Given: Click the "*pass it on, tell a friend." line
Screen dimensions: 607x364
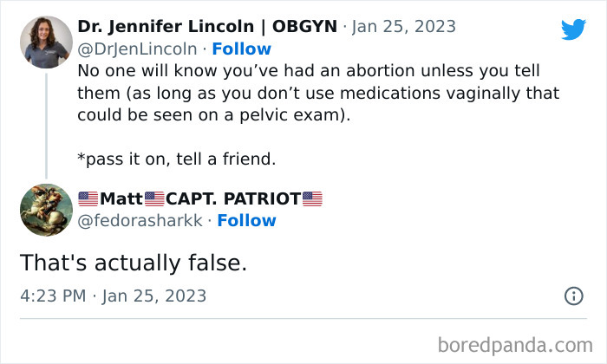Looking at the screenshot, I should [x=188, y=160].
